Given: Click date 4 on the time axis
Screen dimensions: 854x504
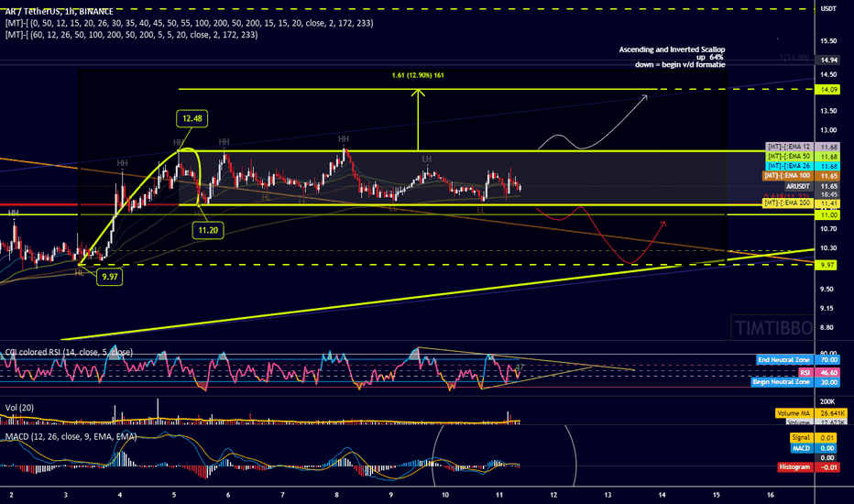Looking at the screenshot, I should [120, 495].
